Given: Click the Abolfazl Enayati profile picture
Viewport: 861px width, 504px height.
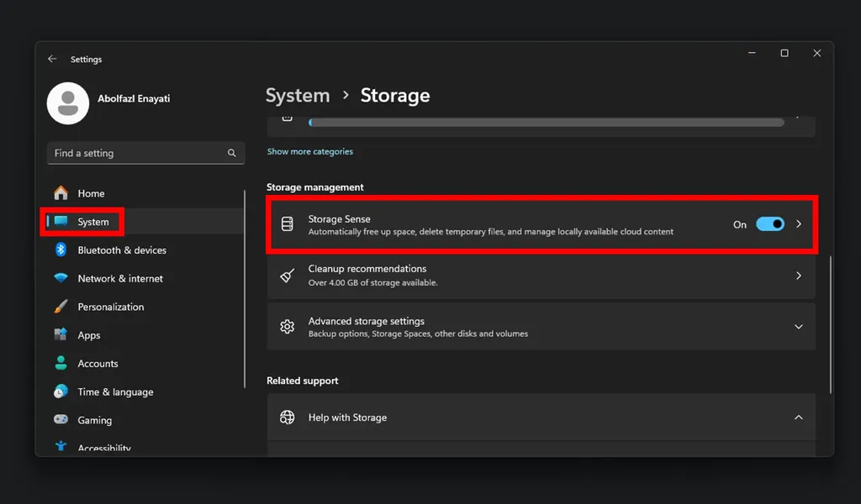Looking at the screenshot, I should tap(67, 102).
